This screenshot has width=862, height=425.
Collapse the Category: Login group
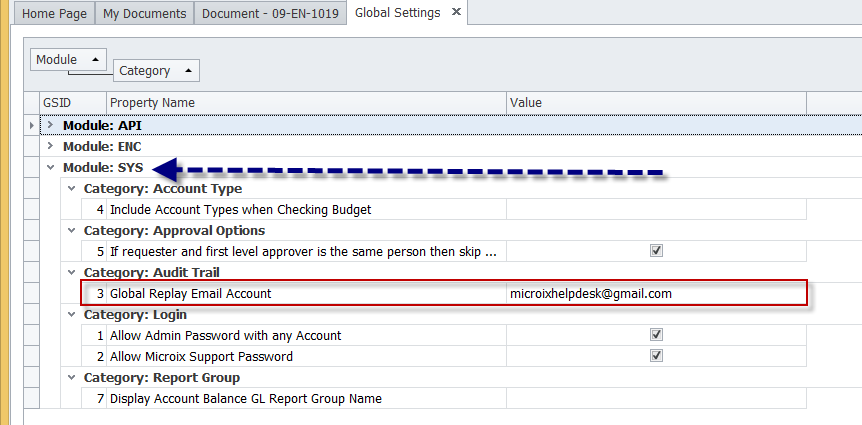[72, 314]
